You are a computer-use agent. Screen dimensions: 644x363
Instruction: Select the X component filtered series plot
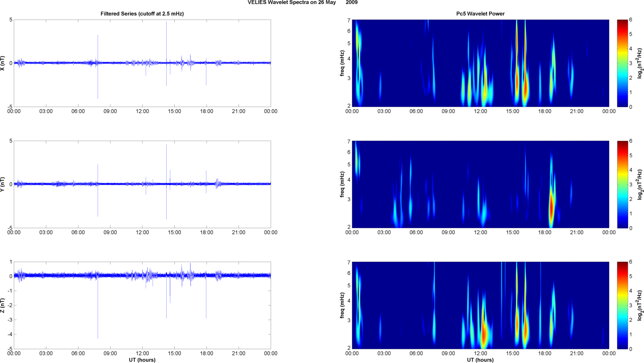pyautogui.click(x=142, y=63)
